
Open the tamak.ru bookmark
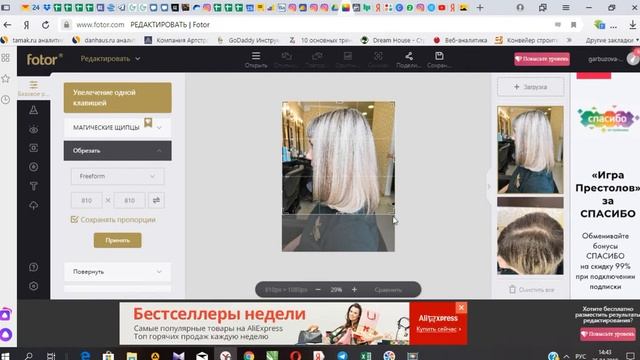click(x=33, y=40)
